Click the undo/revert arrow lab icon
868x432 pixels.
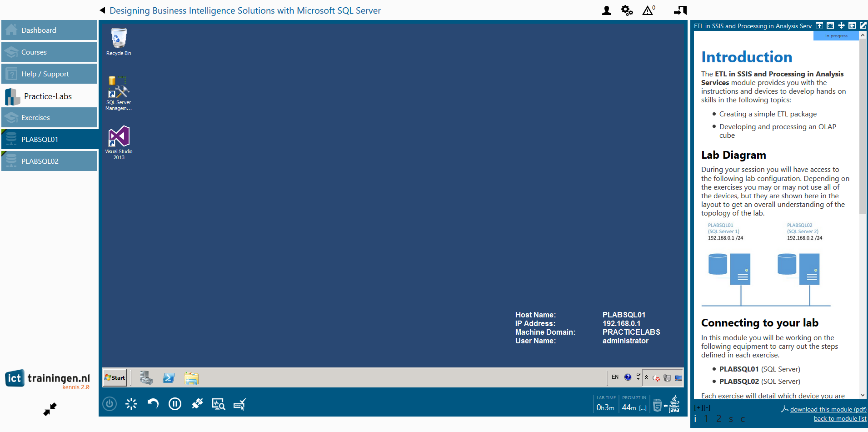153,404
